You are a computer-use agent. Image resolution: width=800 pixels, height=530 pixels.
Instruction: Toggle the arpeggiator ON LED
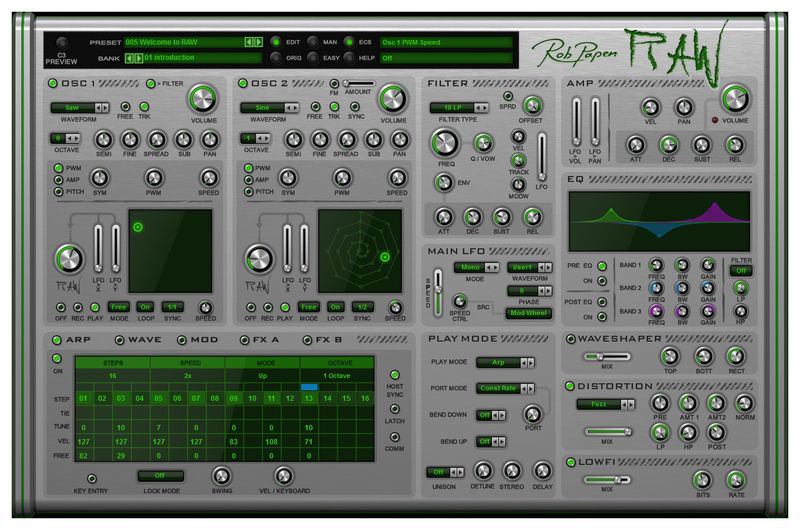[x=57, y=359]
